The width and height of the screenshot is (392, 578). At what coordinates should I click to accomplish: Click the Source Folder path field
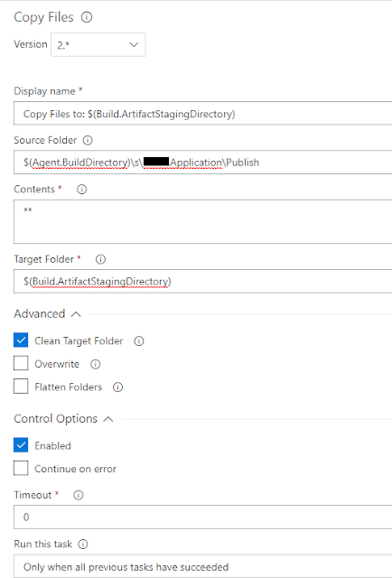(203, 163)
